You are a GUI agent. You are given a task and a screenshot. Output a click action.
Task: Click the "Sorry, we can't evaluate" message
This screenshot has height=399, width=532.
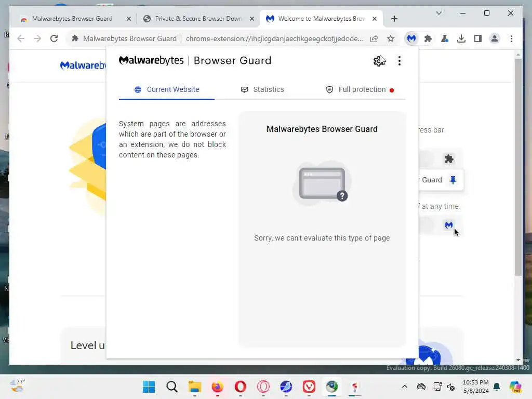click(322, 238)
